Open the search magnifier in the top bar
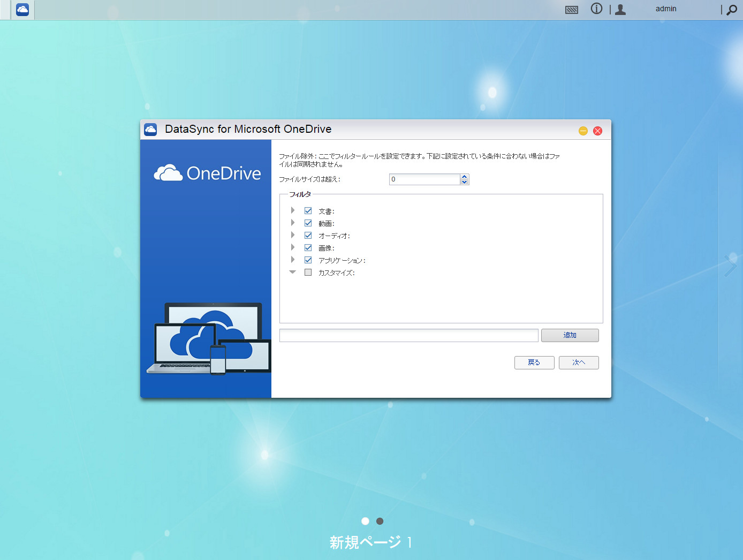This screenshot has height=560, width=743. pyautogui.click(x=732, y=10)
